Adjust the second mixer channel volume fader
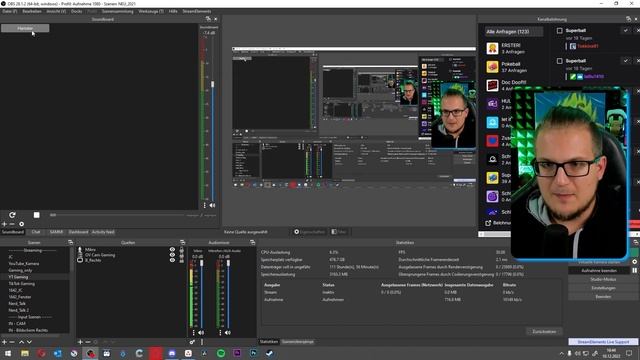Image resolution: width=640 pixels, height=360 pixels. [228, 264]
